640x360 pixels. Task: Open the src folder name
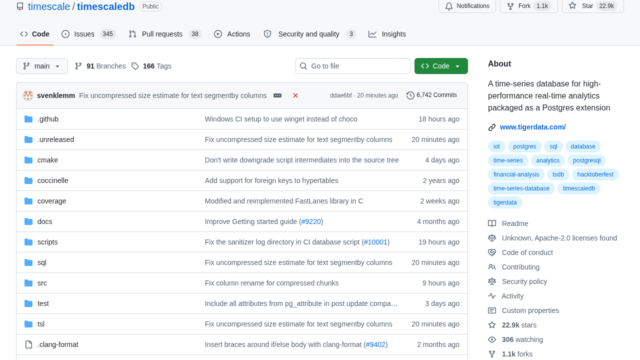pyautogui.click(x=42, y=283)
